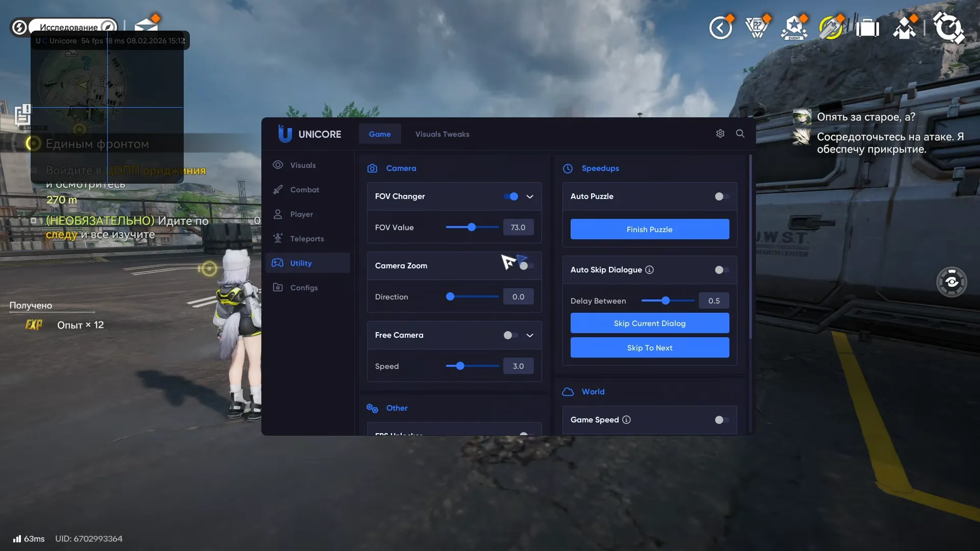Switch to Visuals Tweaks tab
Screen dimensions: 980x551
442,134
